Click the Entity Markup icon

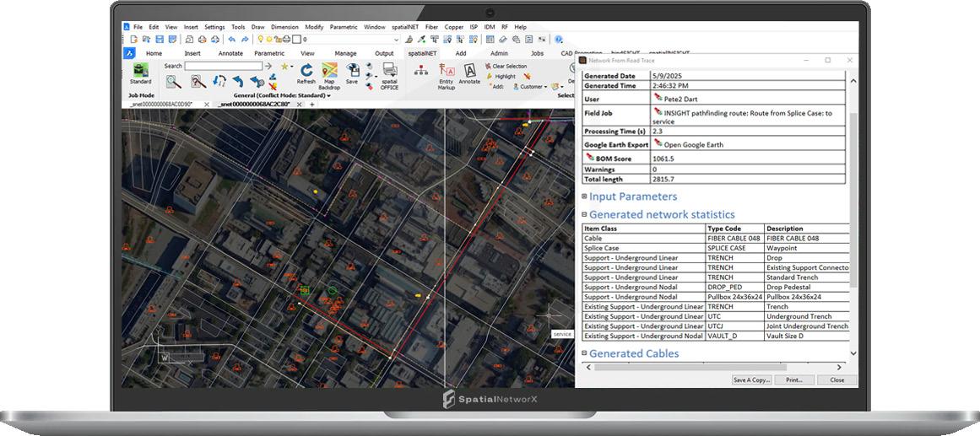447,70
